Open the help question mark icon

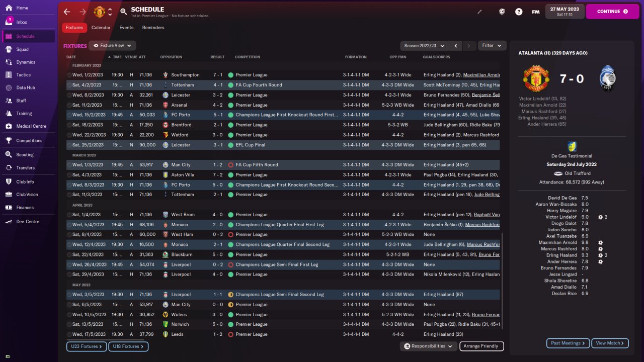[519, 12]
